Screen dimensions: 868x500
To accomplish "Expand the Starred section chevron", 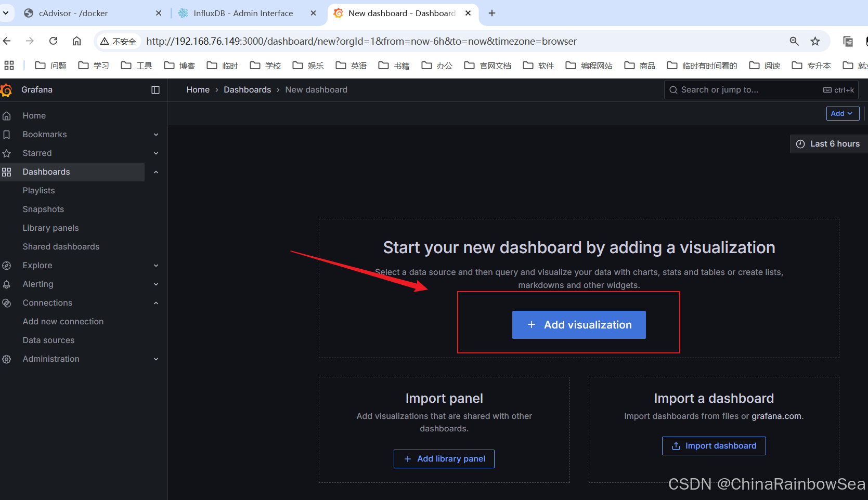I will click(x=156, y=153).
